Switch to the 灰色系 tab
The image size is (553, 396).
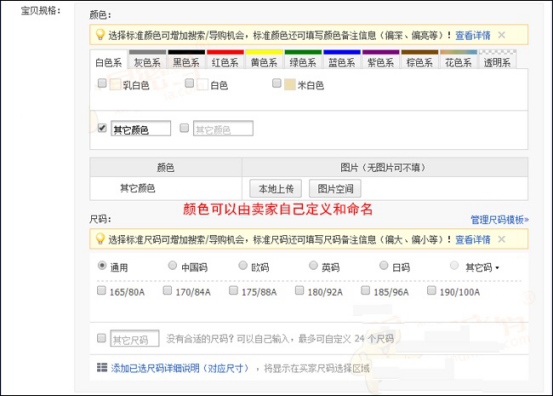(x=147, y=60)
